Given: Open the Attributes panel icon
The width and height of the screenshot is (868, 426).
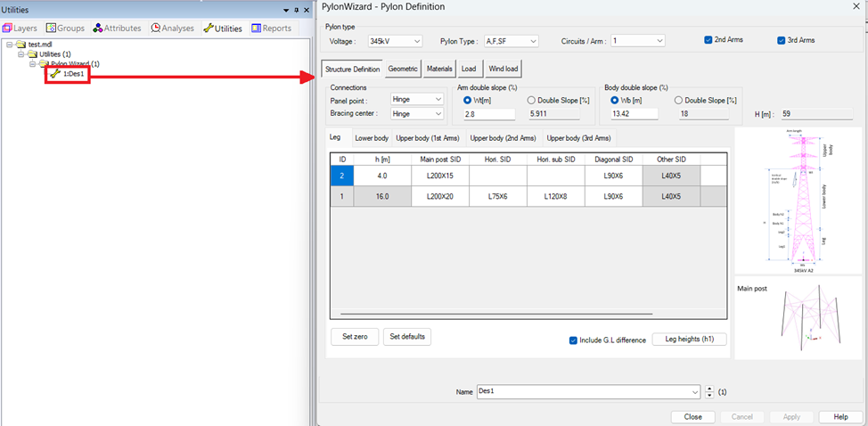Looking at the screenshot, I should pos(97,29).
